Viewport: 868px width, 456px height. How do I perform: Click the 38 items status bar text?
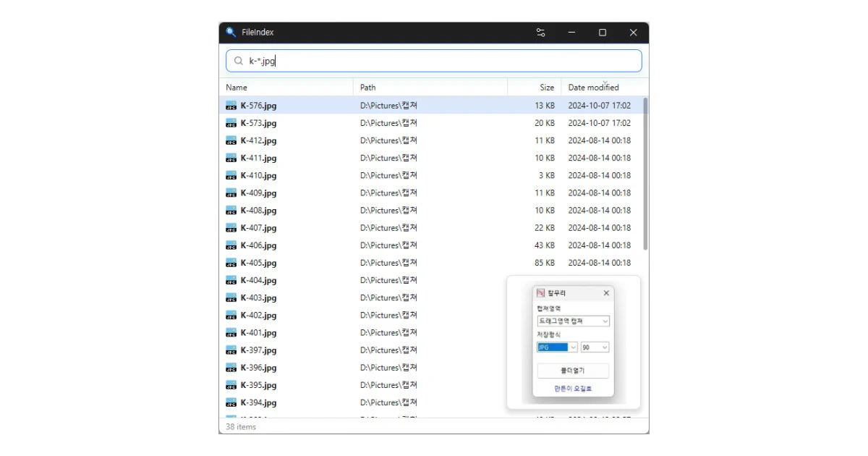pos(241,427)
